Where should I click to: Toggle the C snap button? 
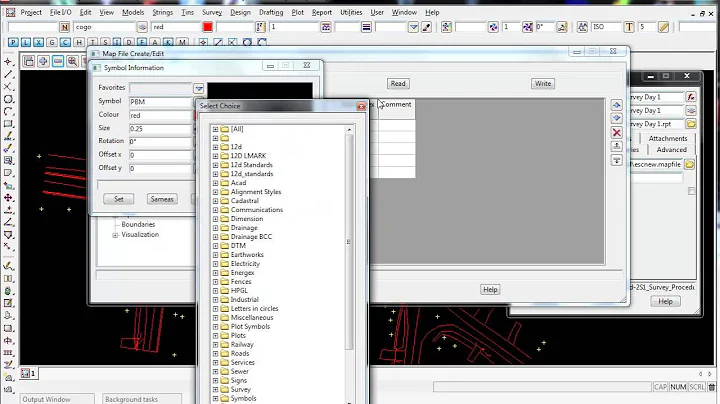(65, 43)
